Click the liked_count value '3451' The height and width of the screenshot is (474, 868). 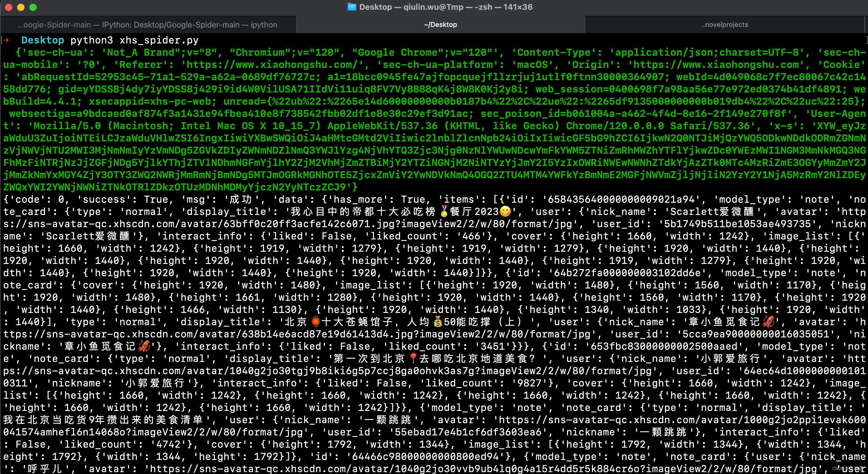click(x=493, y=346)
